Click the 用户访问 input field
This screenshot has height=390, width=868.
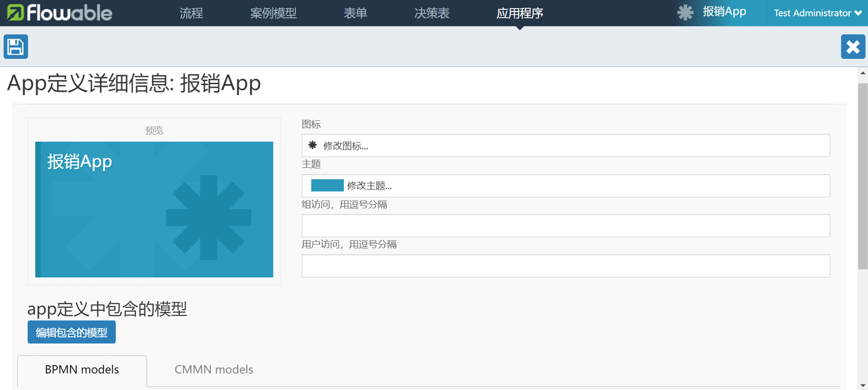pos(565,266)
